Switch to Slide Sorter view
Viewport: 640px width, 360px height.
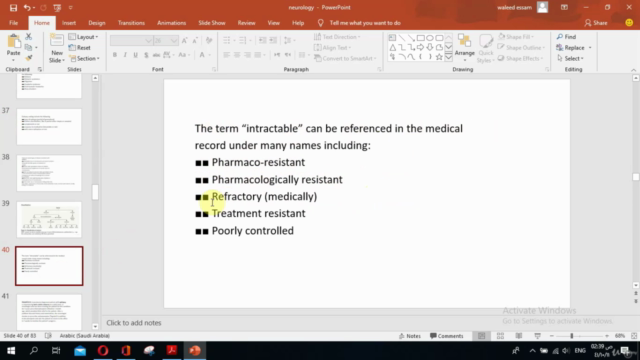[500, 336]
